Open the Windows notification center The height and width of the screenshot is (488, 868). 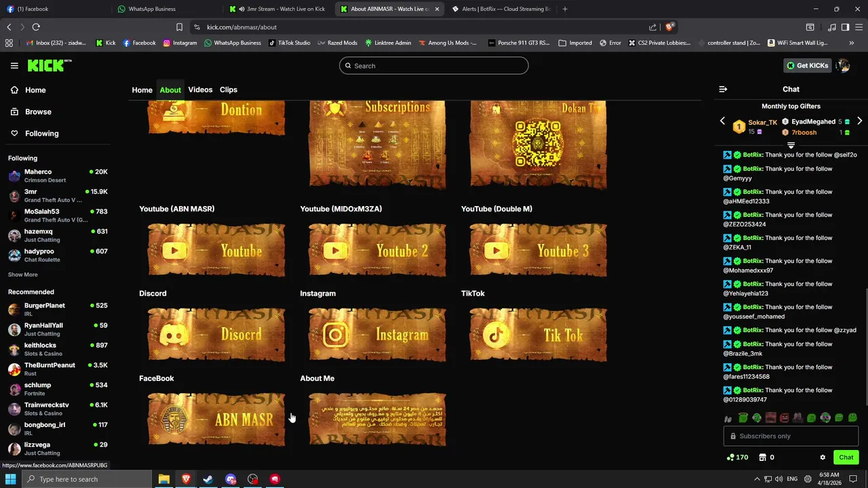tap(854, 479)
